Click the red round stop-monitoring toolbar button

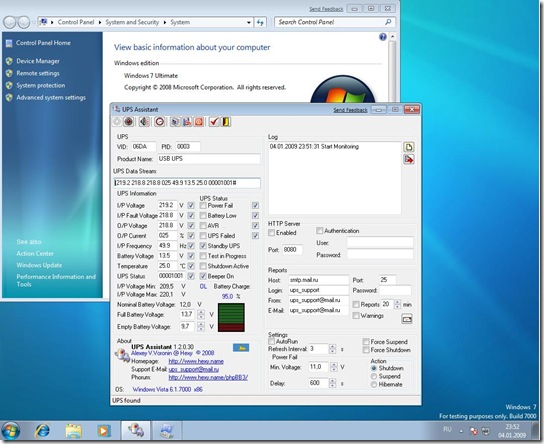(129, 122)
